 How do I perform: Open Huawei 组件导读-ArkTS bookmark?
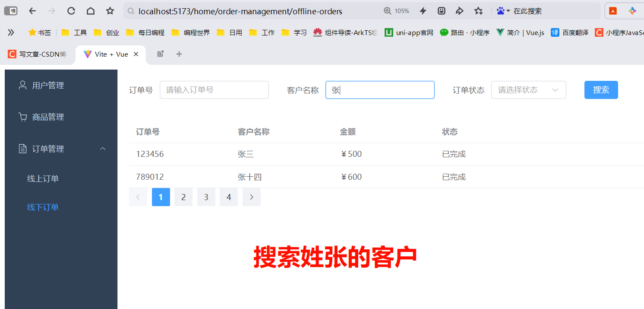[346, 32]
